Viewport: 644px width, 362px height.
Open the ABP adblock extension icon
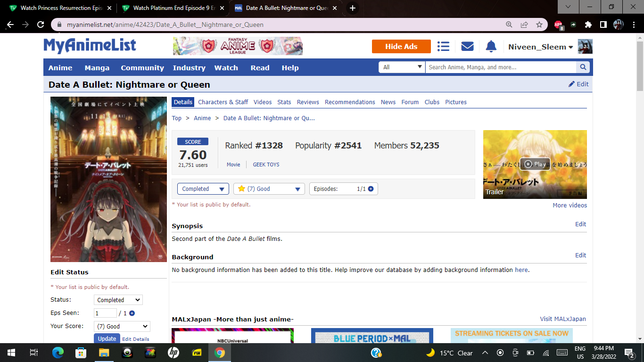coord(559,25)
